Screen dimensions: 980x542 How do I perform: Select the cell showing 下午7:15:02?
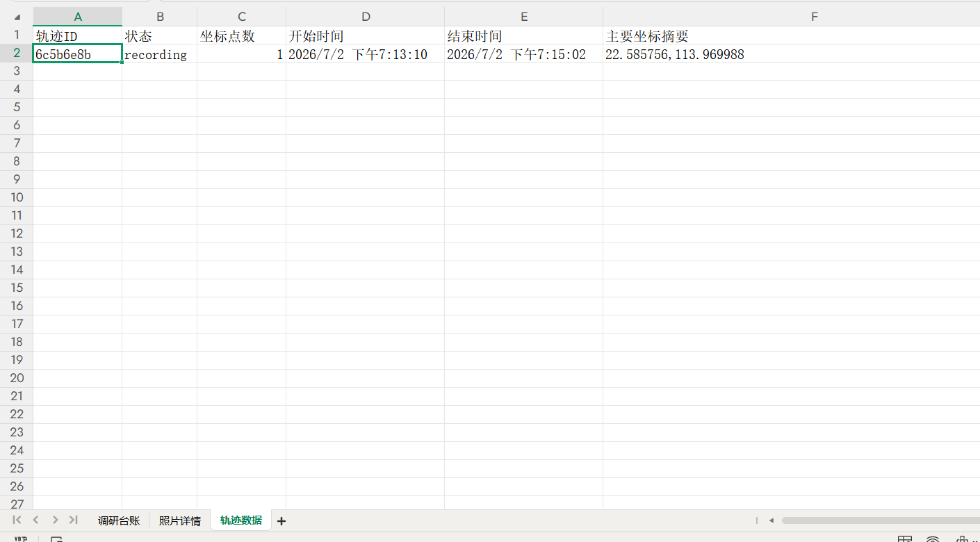pos(524,54)
